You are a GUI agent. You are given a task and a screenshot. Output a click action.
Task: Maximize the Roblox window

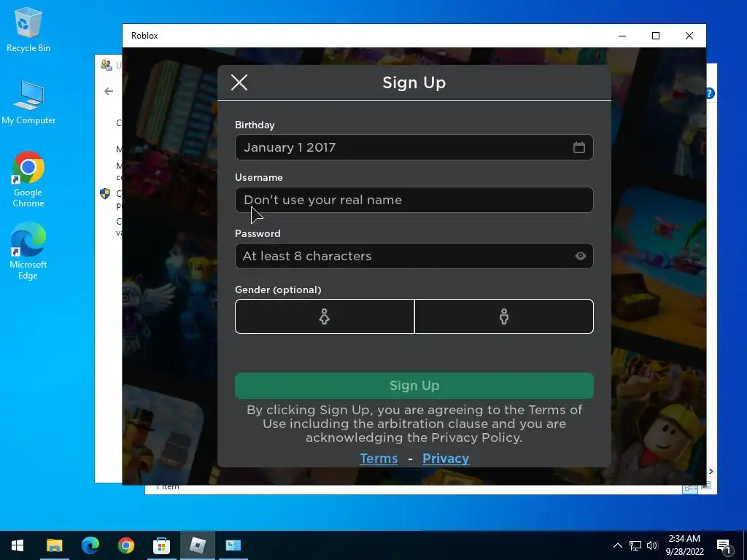(656, 36)
